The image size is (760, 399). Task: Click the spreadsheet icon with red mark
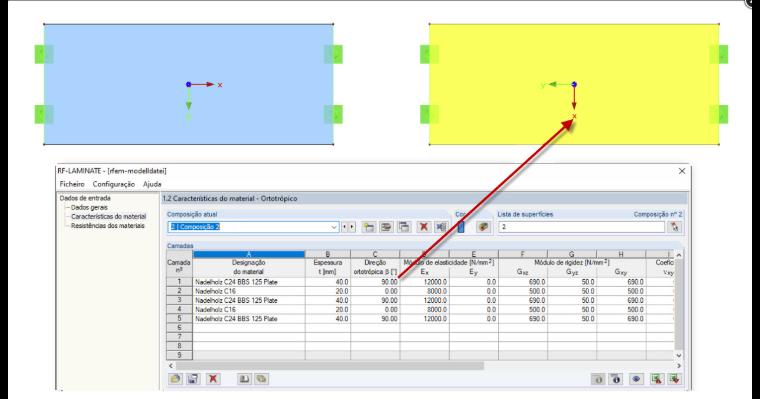(656, 379)
